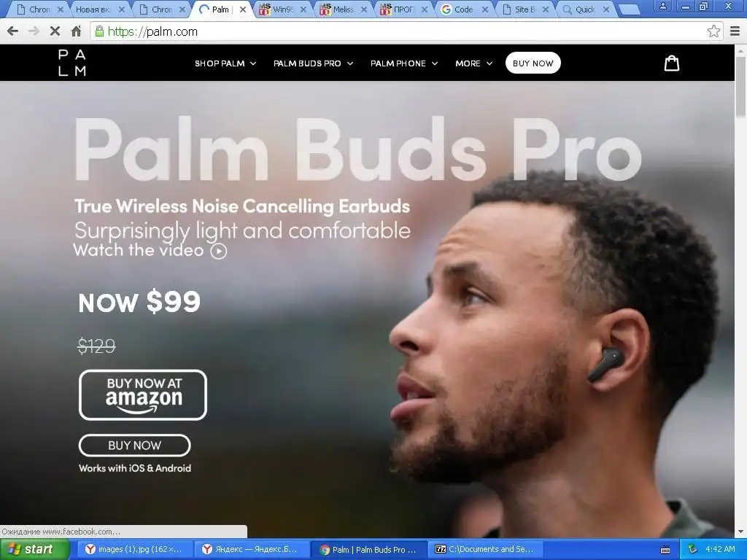The image size is (747, 560).
Task: Open the MORE navigation menu
Action: coord(473,63)
